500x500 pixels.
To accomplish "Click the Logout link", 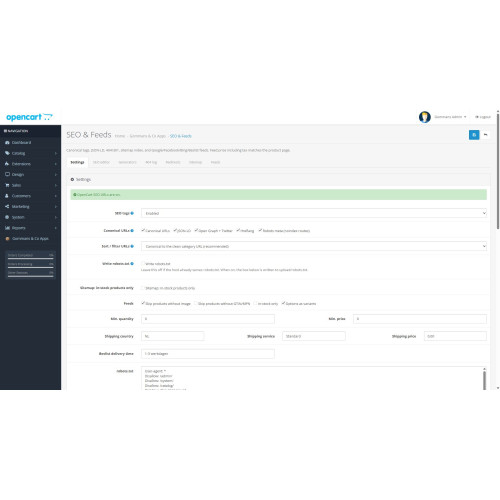I will (x=483, y=117).
